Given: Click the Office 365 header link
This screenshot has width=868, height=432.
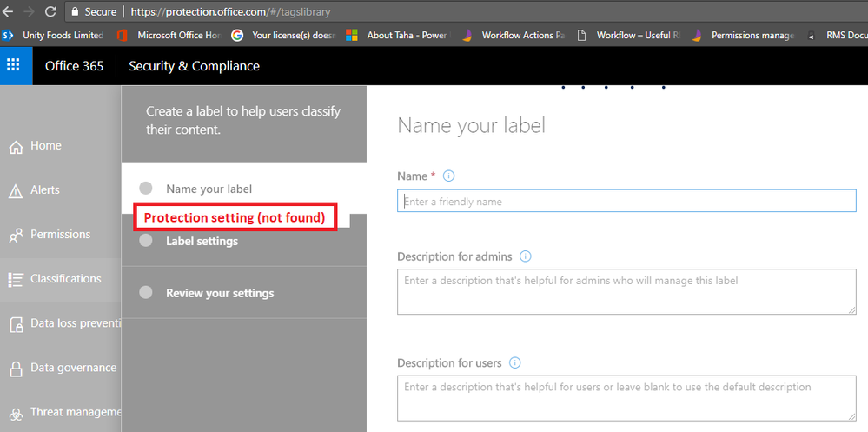Looking at the screenshot, I should 74,66.
